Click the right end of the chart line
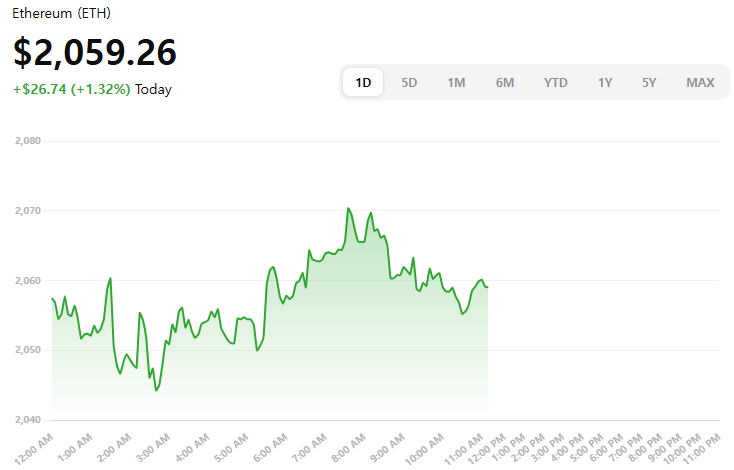The image size is (734, 470). pos(487,287)
